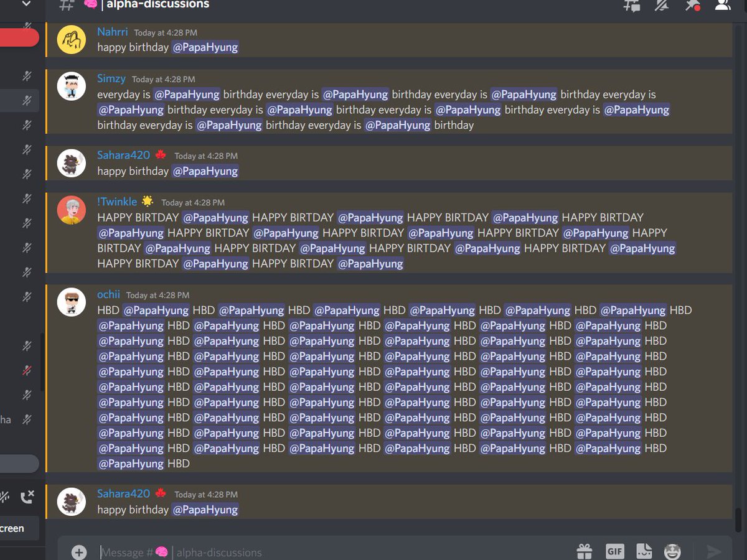747x560 pixels.
Task: Click the username ochii
Action: click(x=108, y=294)
